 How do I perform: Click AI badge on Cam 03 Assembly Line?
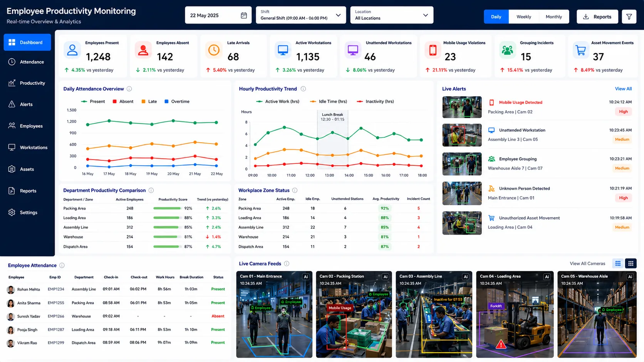[x=466, y=277]
